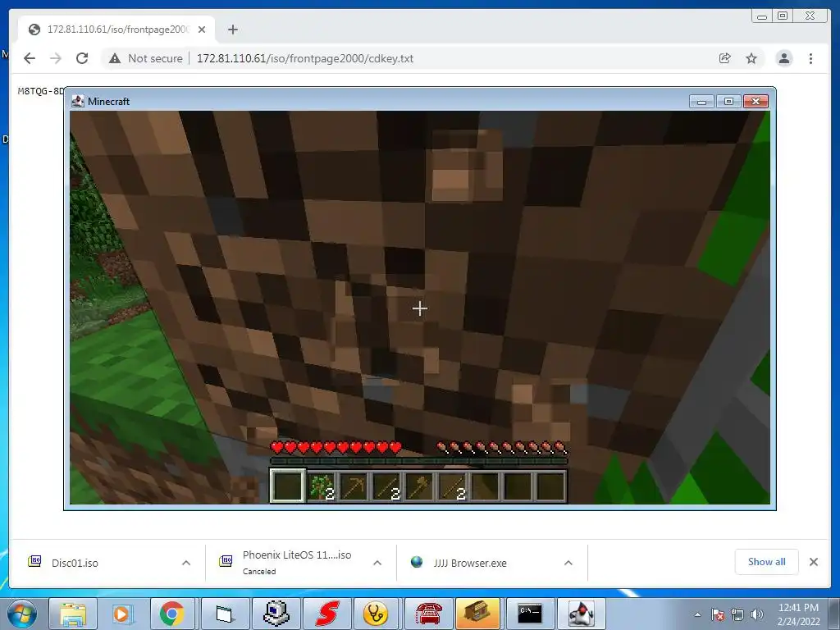Select the wooden pickaxe in the hotbar

(x=354, y=486)
